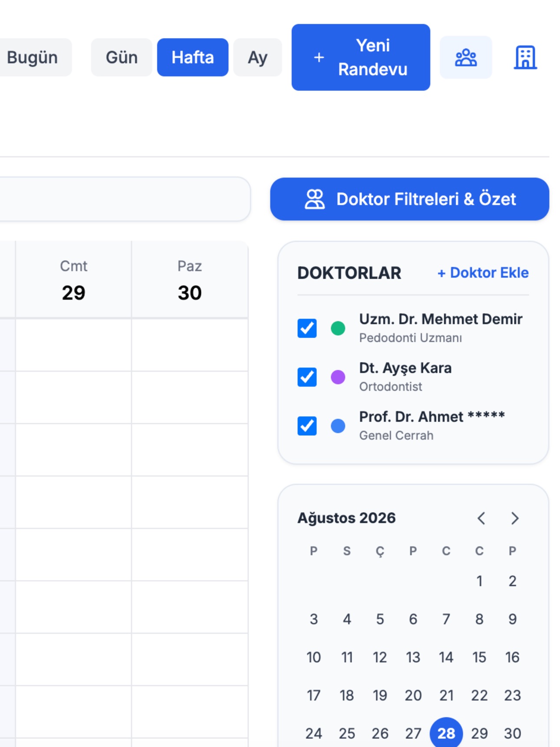Select day 15 in mini calendar
Viewport: 560px width, 747px height.
tap(479, 658)
